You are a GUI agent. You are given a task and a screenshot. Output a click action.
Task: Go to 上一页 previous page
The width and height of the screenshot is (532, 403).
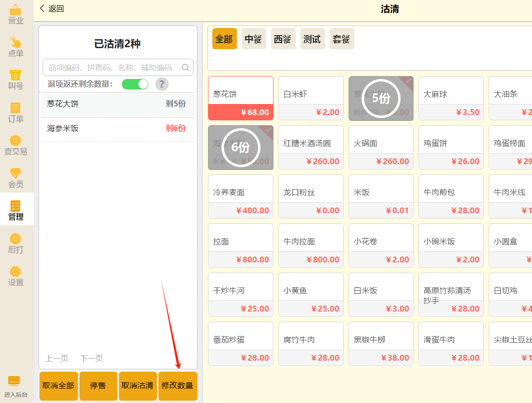[57, 359]
